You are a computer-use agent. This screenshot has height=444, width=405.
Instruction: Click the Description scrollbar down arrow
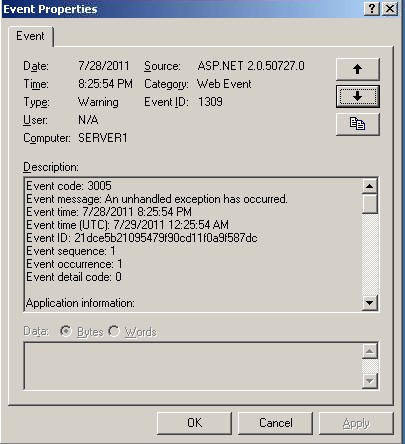pyautogui.click(x=370, y=303)
